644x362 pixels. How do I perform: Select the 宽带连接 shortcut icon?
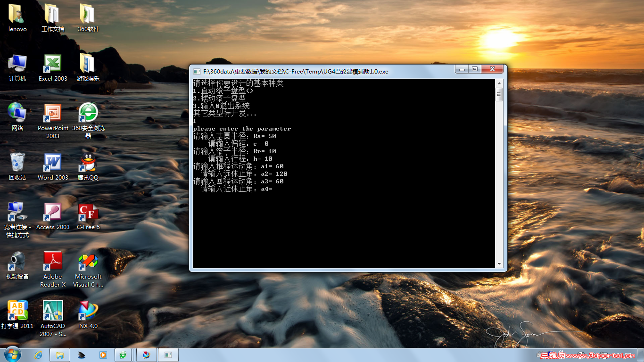click(17, 212)
